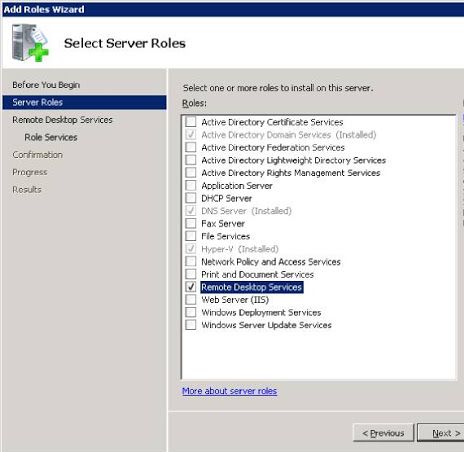464x452 pixels.
Task: Click Active Directory Federation Services label
Action: [273, 148]
